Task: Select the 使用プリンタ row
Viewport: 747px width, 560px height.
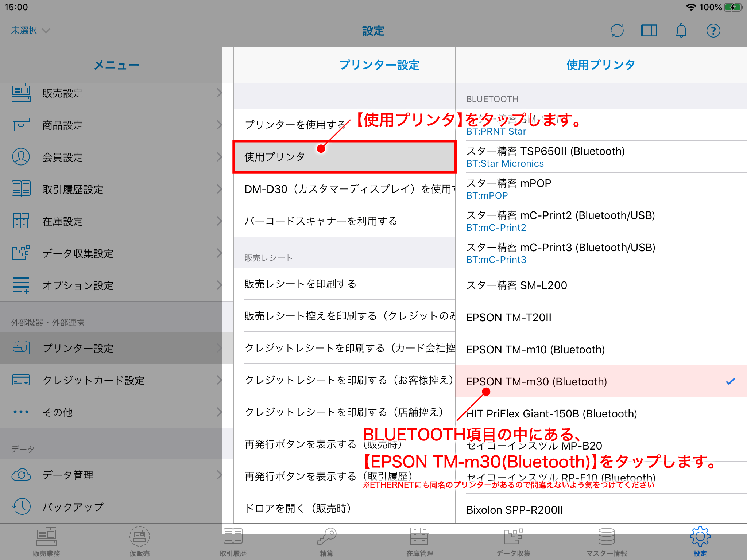Action: 344,157
